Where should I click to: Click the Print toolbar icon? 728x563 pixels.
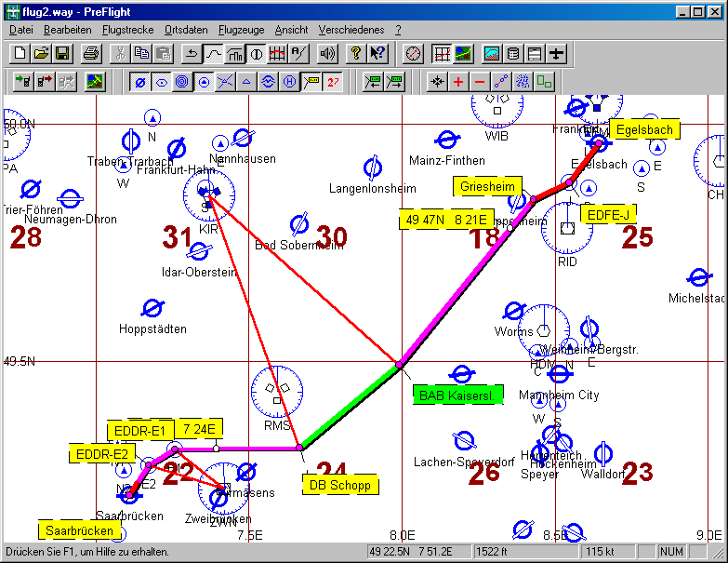(x=90, y=54)
